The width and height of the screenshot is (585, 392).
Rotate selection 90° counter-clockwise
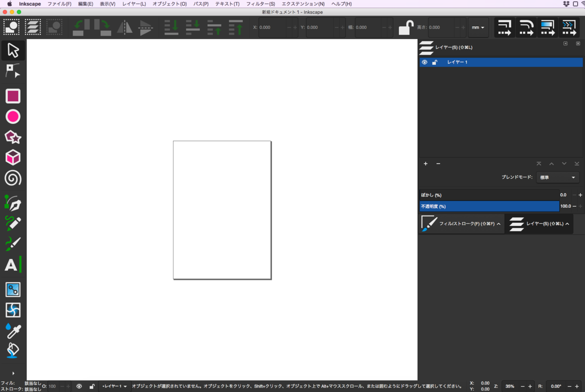click(81, 27)
